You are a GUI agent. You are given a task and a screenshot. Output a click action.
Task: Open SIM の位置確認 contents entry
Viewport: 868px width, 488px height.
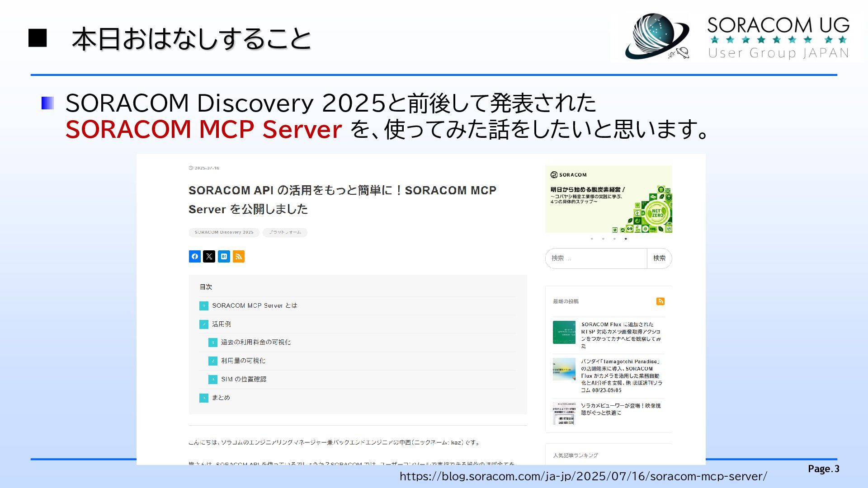point(243,379)
